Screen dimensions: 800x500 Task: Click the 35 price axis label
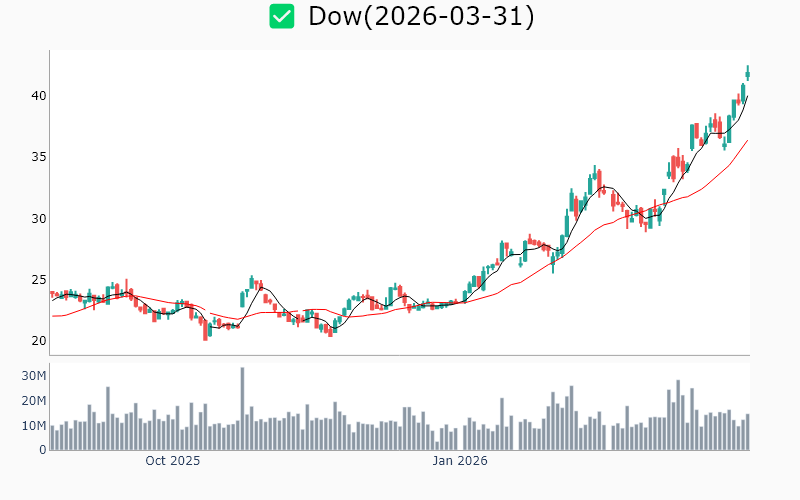click(x=36, y=157)
